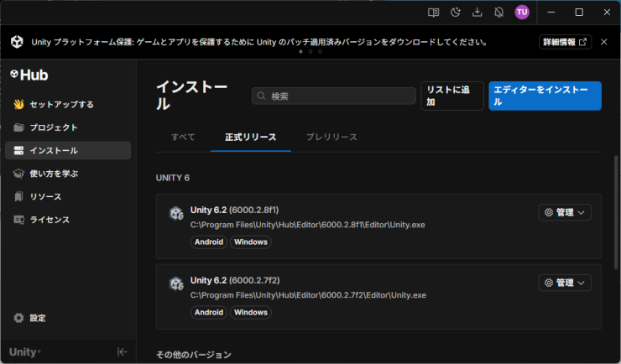Open the documentation book icon
This screenshot has height=364, width=621.
433,13
